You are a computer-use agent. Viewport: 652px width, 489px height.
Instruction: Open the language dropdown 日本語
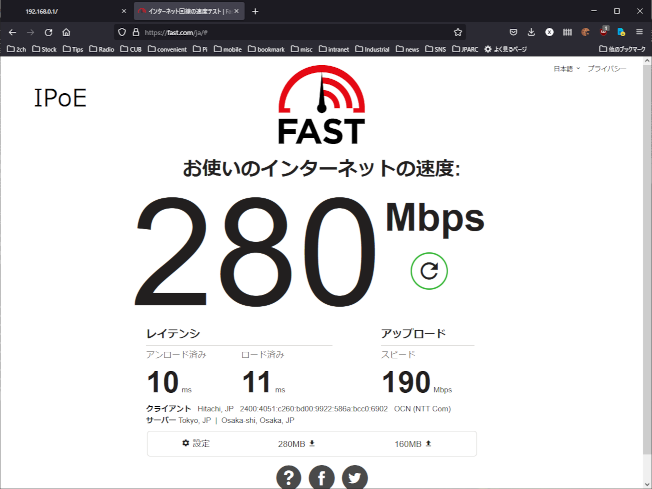tap(566, 69)
